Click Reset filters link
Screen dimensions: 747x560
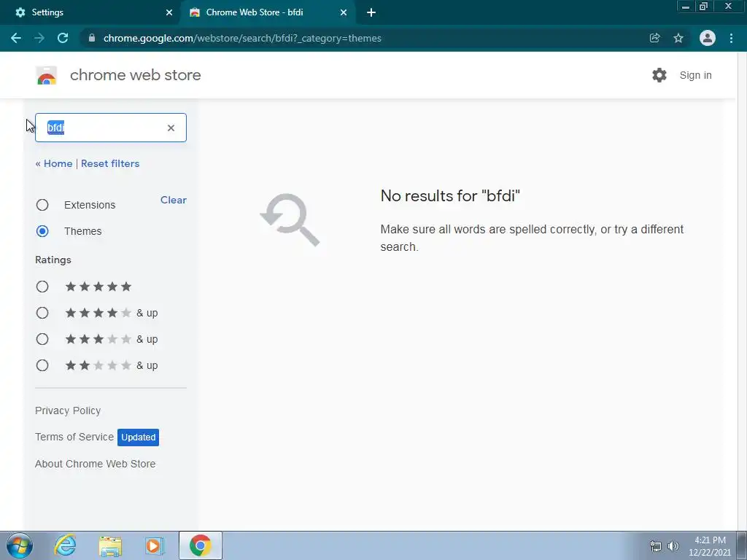tap(110, 163)
